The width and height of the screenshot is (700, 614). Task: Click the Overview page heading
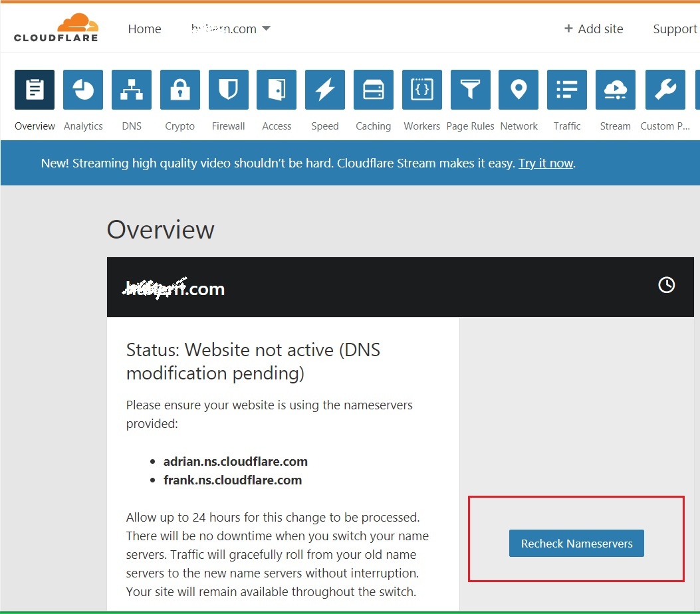point(161,230)
